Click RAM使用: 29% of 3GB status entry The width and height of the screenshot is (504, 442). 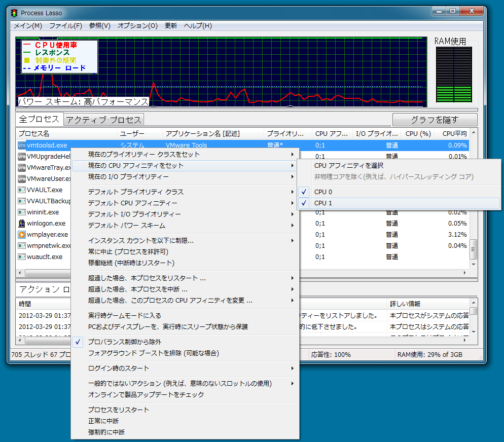click(430, 355)
